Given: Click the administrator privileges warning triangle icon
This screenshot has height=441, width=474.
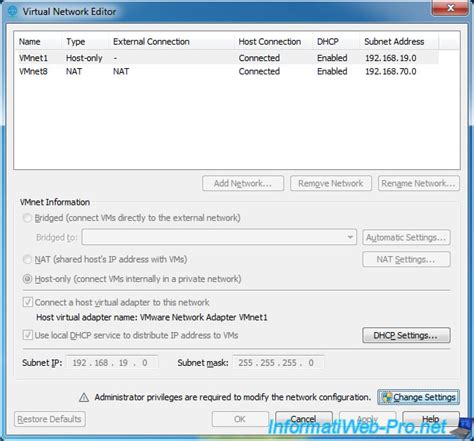Looking at the screenshot, I should click(84, 397).
